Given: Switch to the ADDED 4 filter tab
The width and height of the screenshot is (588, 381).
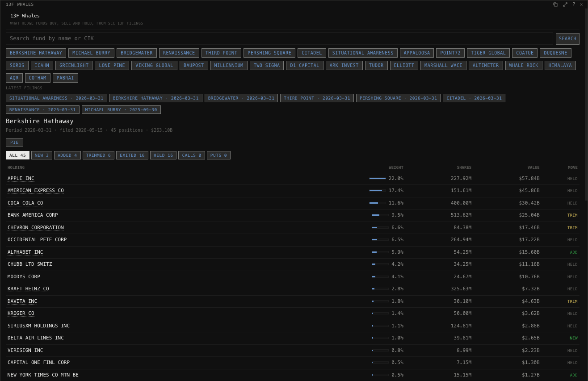Looking at the screenshot, I should (67, 155).
